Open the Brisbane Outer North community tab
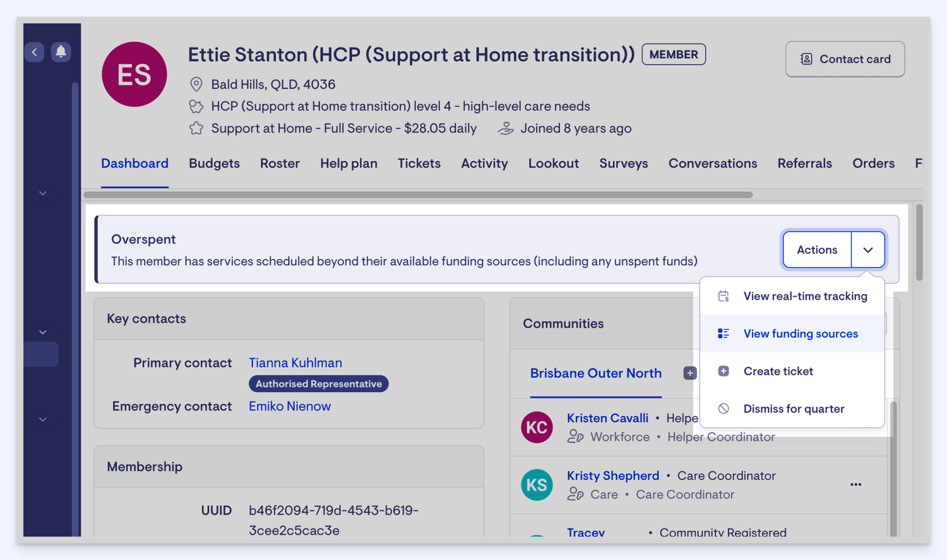This screenshot has height=560, width=947. click(595, 373)
